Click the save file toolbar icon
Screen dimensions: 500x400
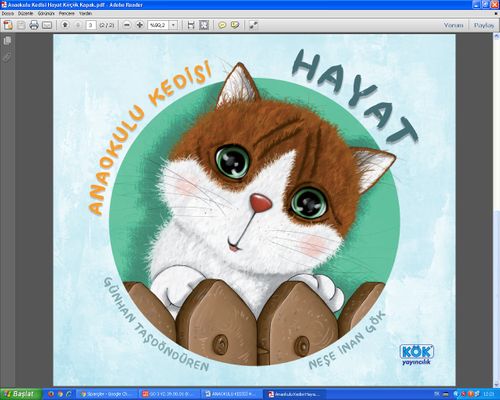[21, 25]
